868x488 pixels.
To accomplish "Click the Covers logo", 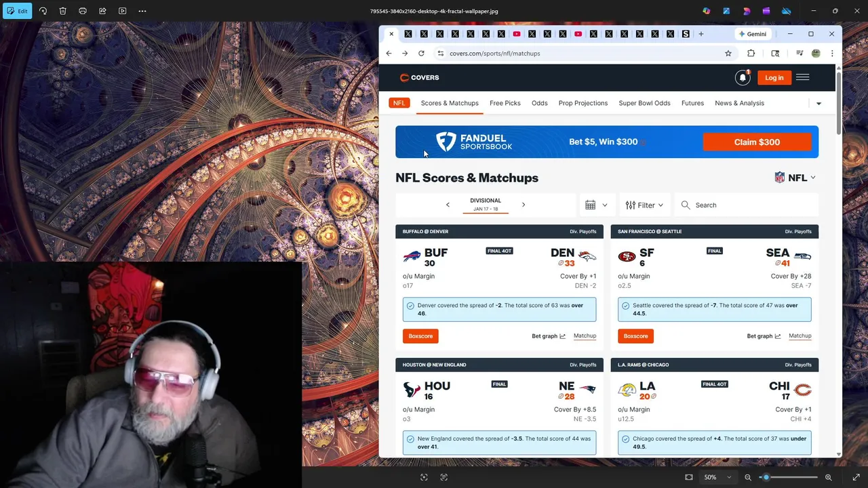I will (419, 77).
